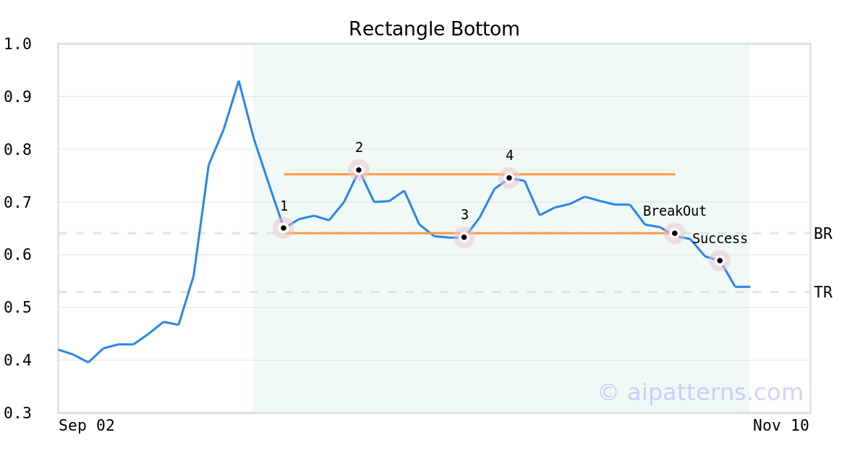Open the aipatterns.com watermark link
Viewport: 868px width, 456px height.
click(x=700, y=392)
